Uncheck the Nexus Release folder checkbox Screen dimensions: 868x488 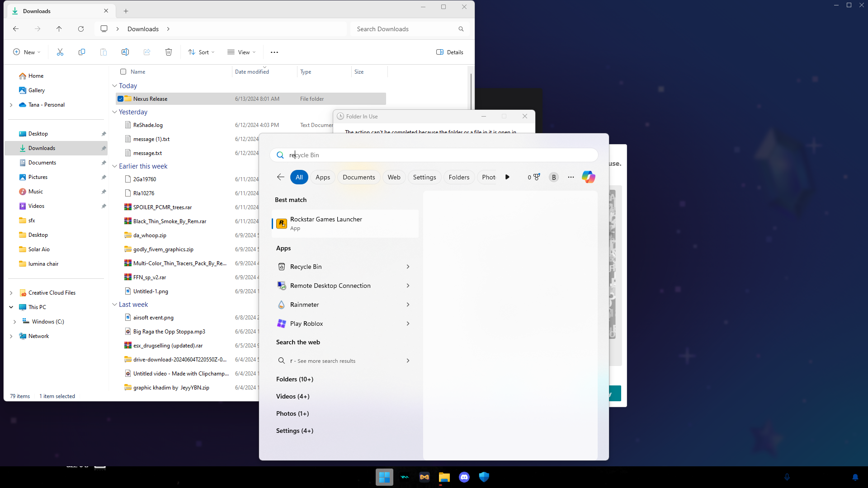121,99
